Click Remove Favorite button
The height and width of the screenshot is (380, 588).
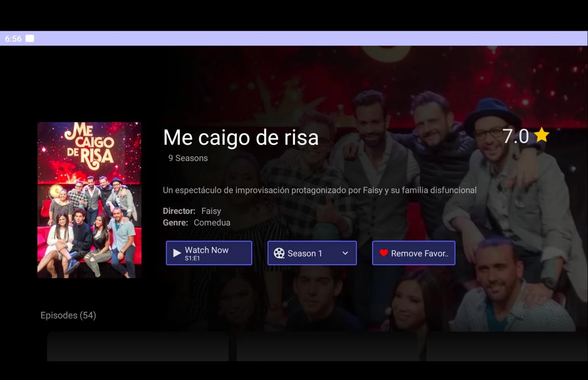[413, 253]
